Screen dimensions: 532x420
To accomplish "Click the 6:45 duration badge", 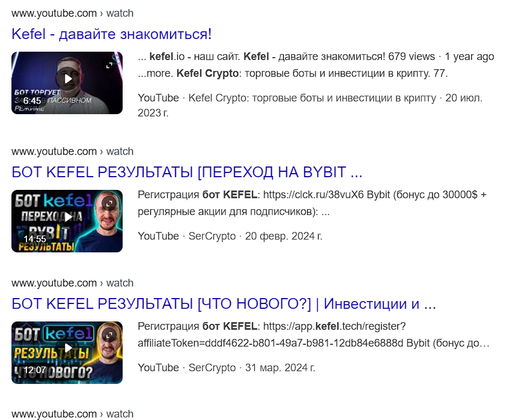I will (x=32, y=101).
